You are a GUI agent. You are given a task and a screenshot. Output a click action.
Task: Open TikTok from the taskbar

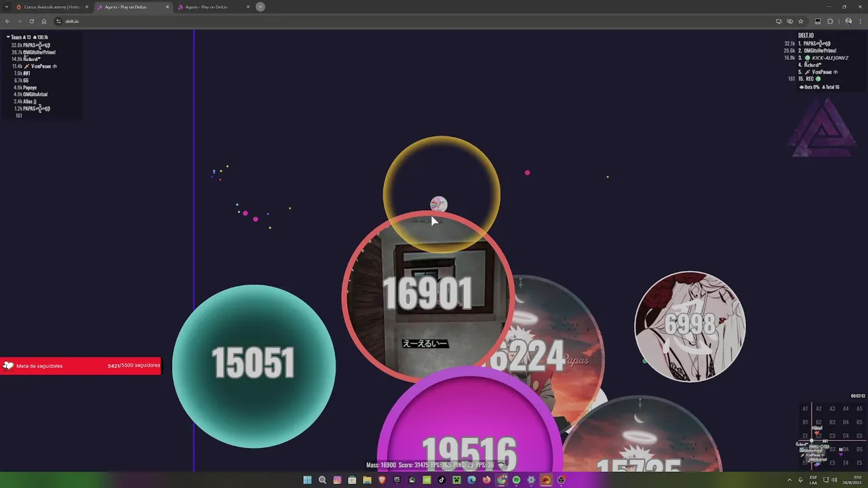pos(441,480)
